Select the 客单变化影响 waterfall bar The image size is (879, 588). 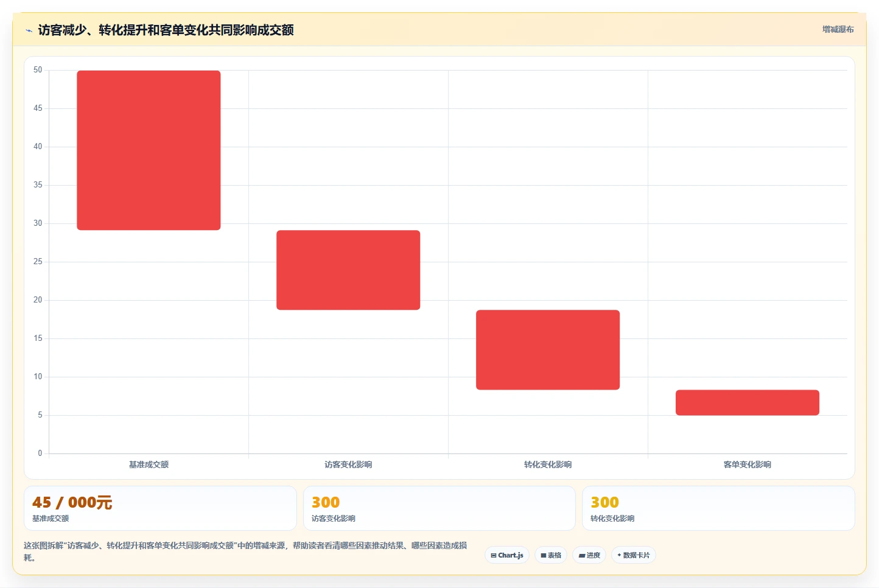point(748,402)
